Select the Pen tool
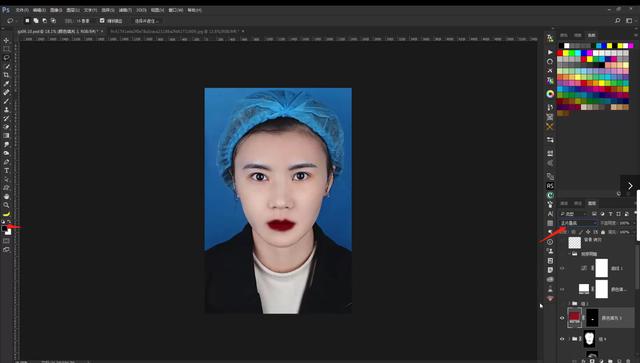 tap(6, 162)
